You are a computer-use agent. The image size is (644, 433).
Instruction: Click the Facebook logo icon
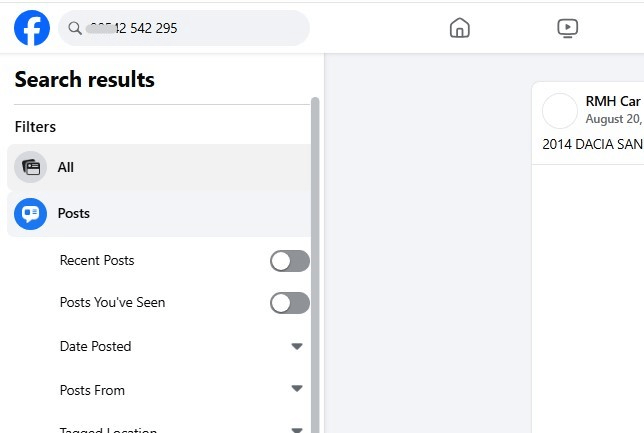pyautogui.click(x=32, y=28)
